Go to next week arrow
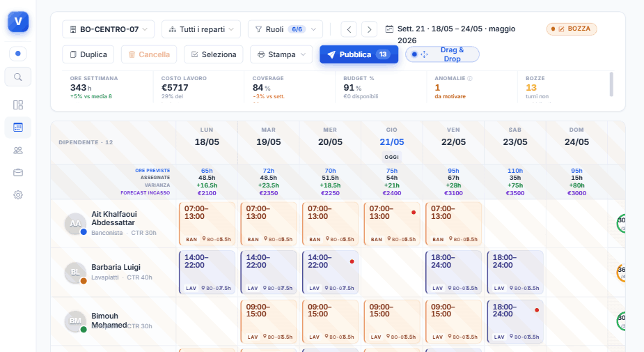The image size is (644, 352). [369, 29]
